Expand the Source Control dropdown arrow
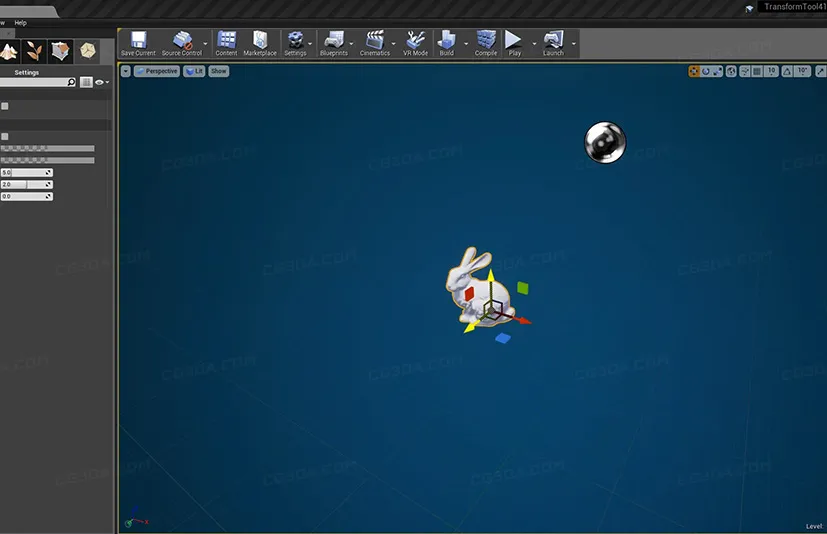The image size is (827, 534). click(205, 44)
